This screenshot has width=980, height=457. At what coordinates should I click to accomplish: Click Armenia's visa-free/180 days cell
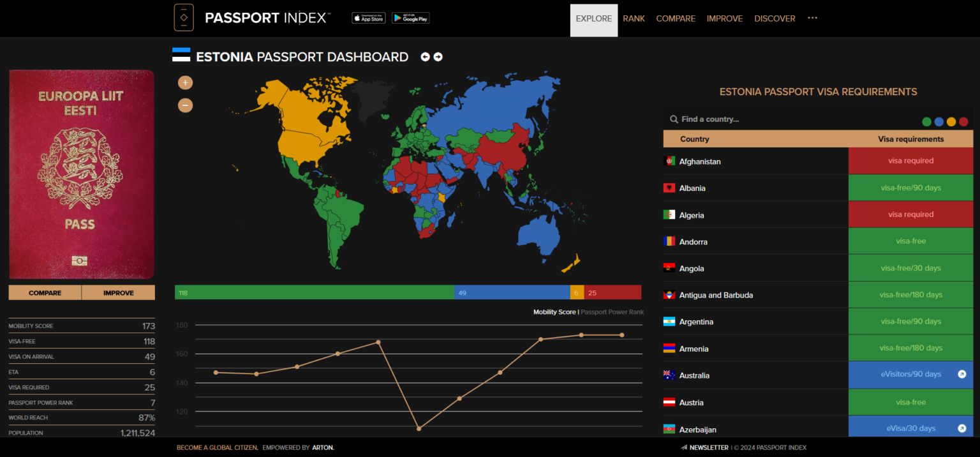[x=911, y=348]
